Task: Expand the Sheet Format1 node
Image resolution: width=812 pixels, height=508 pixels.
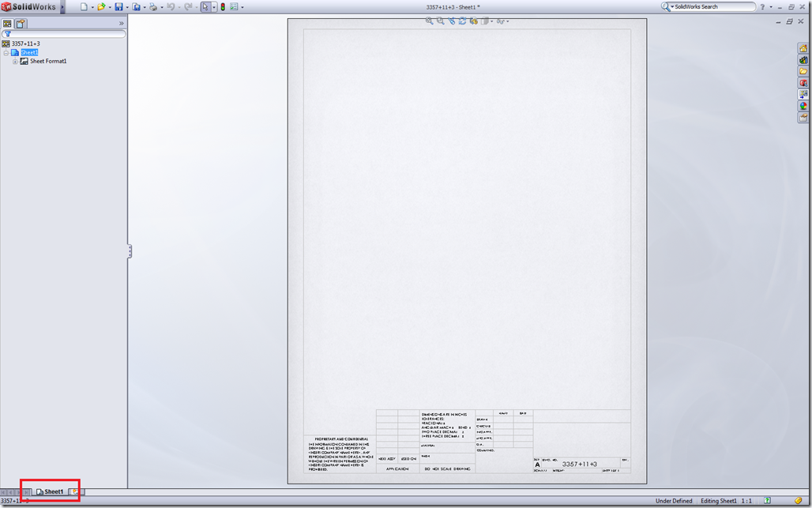Action: pos(15,61)
